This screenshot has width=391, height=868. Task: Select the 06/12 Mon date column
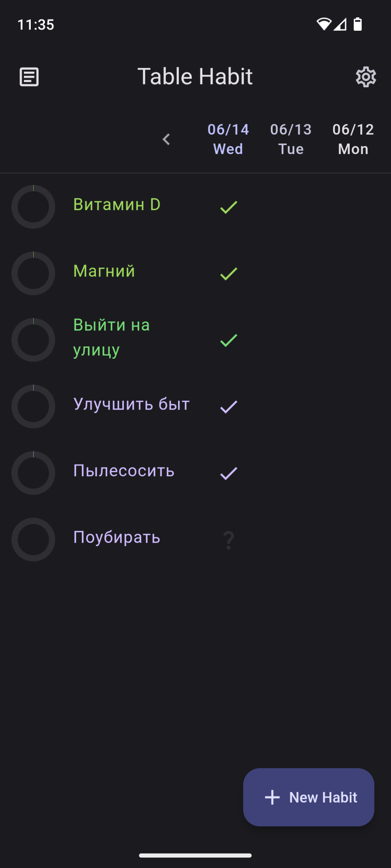point(353,139)
